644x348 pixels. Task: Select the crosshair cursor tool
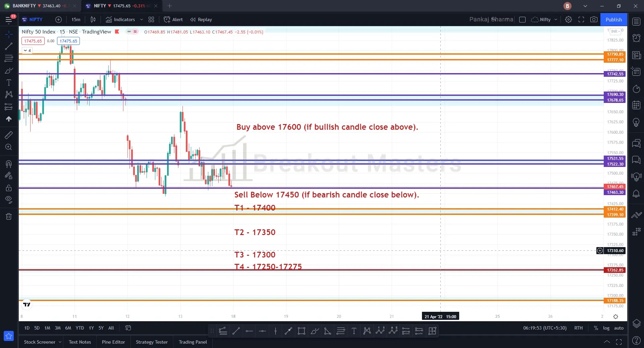coord(9,34)
